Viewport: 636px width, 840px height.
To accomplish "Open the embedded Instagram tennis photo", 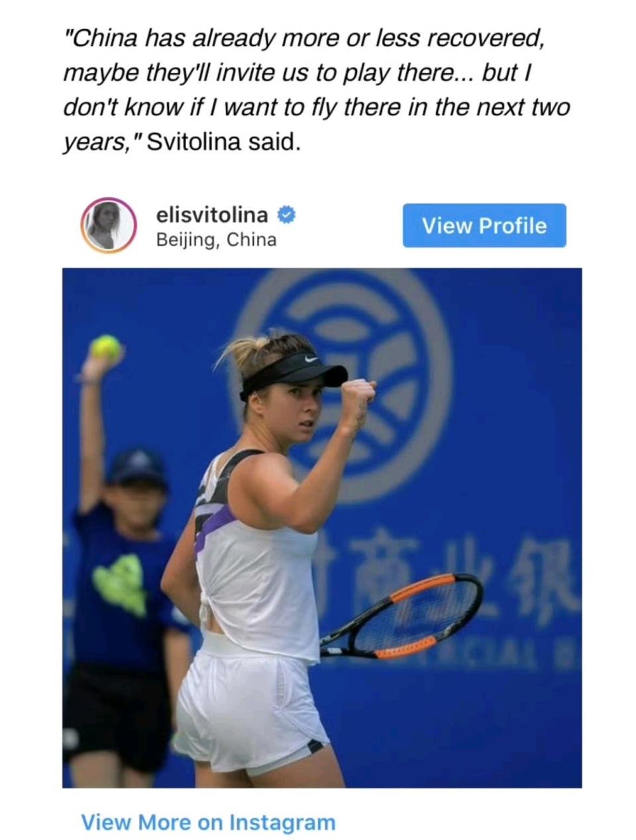I will (x=322, y=527).
